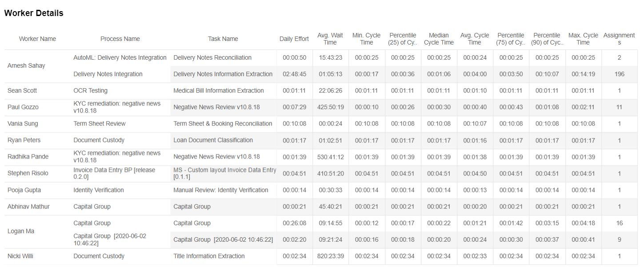Click OCR Testing process cell
644x268 pixels.
(90, 90)
